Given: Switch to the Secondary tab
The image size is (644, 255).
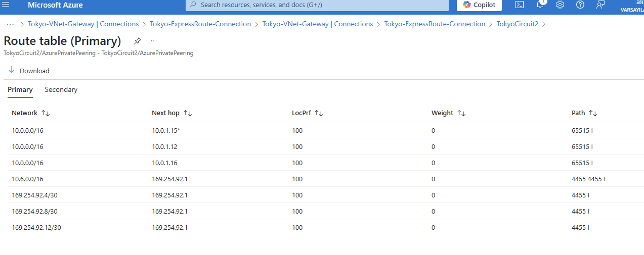Looking at the screenshot, I should (x=61, y=89).
